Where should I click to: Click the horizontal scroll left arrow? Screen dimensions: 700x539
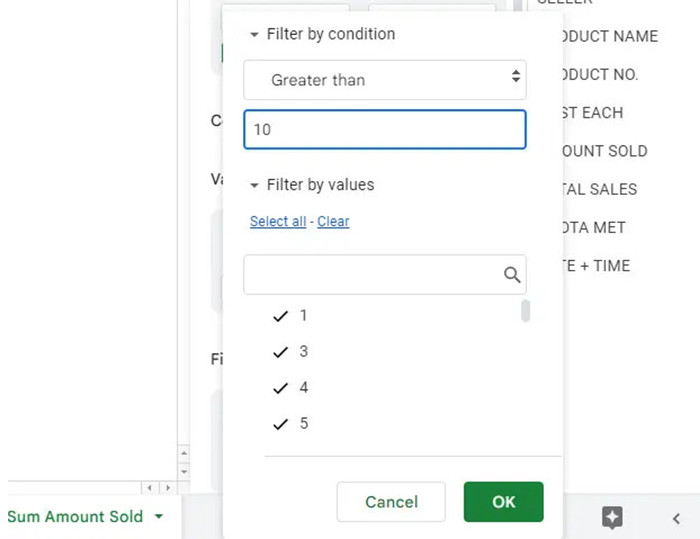150,488
